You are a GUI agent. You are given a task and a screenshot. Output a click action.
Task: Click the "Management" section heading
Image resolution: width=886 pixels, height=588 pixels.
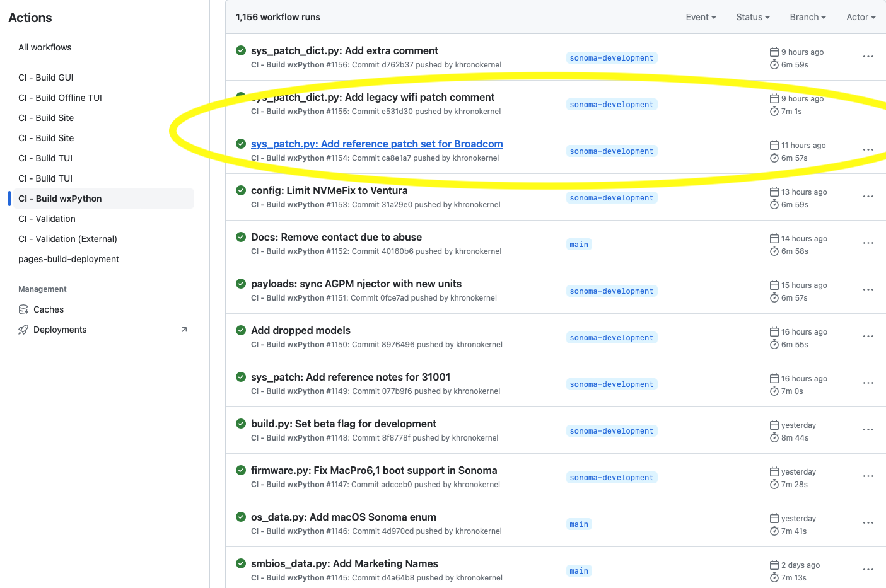[x=42, y=289]
